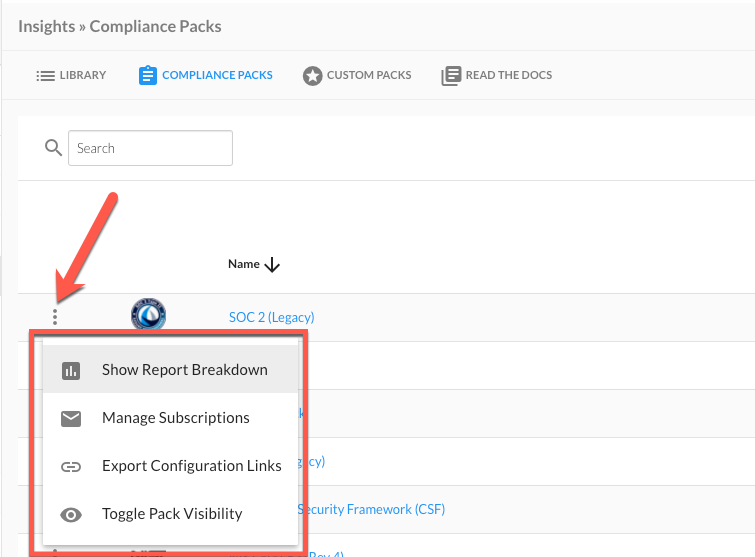Viewport: 755px width, 557px height.
Task: Click the eye visibility icon
Action: (71, 515)
